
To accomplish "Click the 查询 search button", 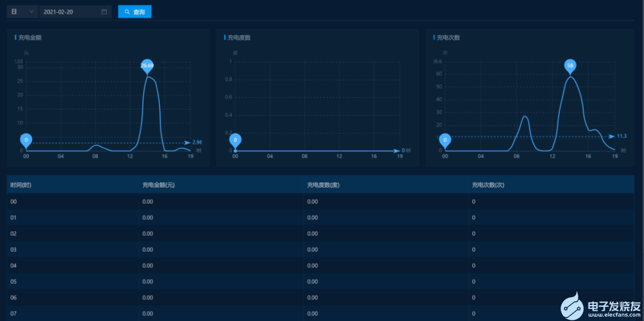I will pos(135,12).
